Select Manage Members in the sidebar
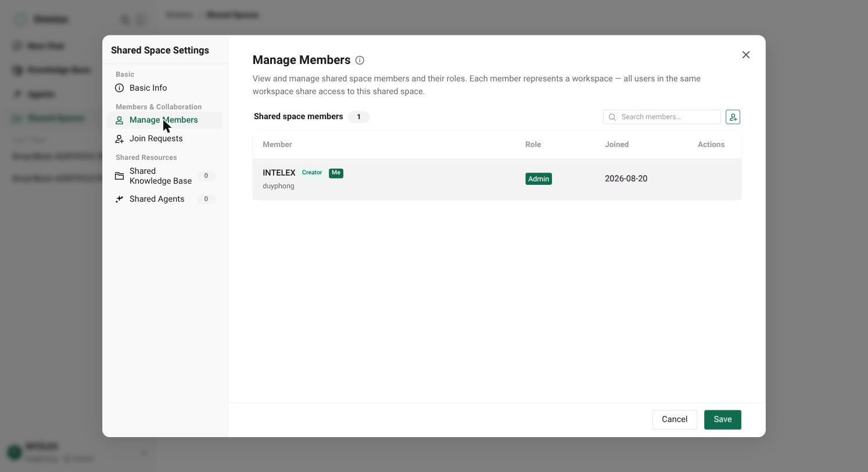 [x=165, y=120]
